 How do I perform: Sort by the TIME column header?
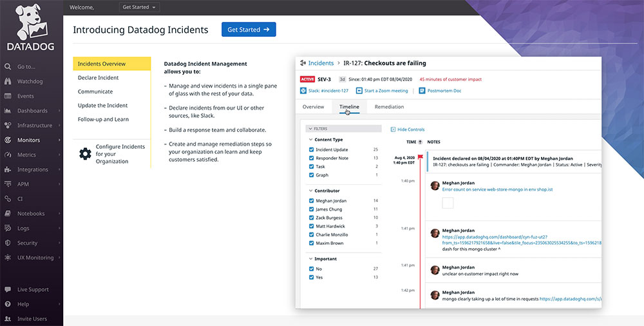coord(414,142)
